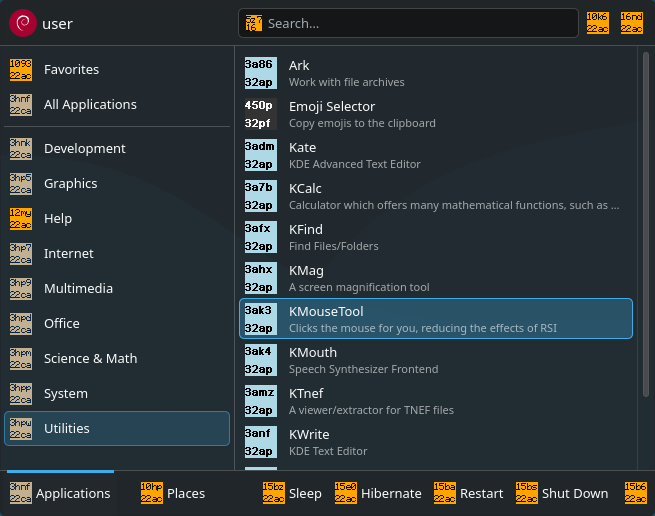Click the "user" account name
655x516 pixels.
tap(57, 24)
